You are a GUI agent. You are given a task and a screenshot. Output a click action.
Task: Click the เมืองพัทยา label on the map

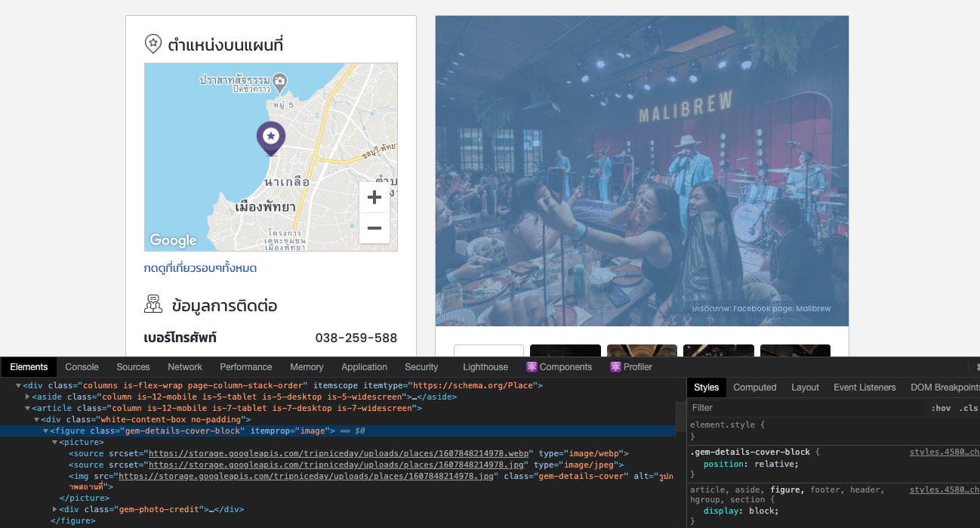[266, 206]
